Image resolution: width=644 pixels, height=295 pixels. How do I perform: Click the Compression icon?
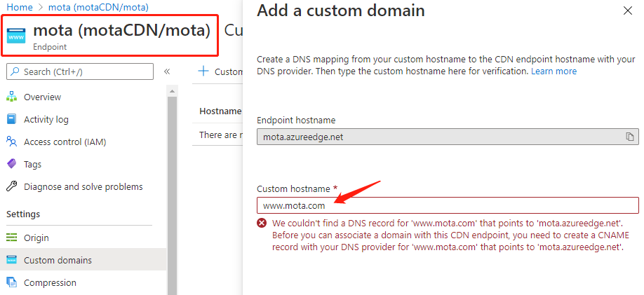(x=12, y=282)
